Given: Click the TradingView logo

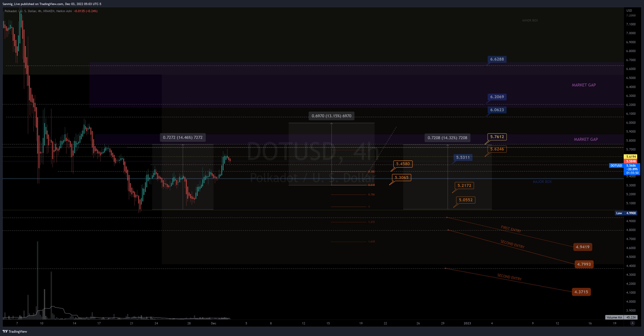Looking at the screenshot, I should pyautogui.click(x=15, y=331).
